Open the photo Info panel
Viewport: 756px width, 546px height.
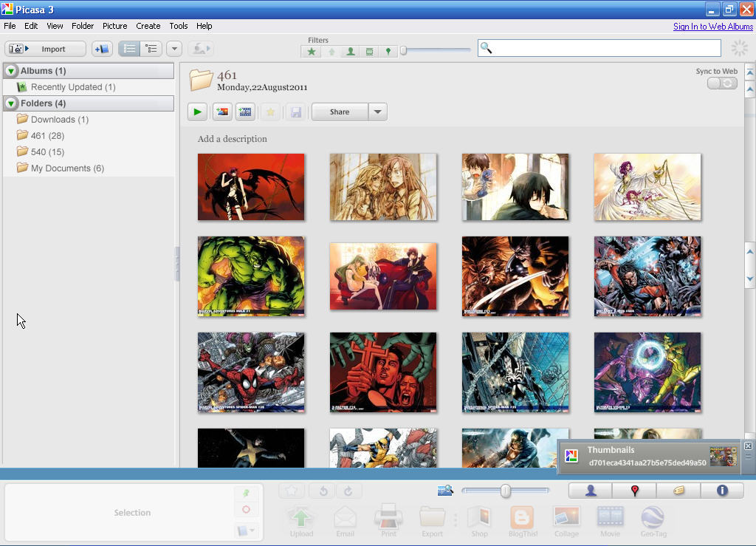tap(722, 490)
